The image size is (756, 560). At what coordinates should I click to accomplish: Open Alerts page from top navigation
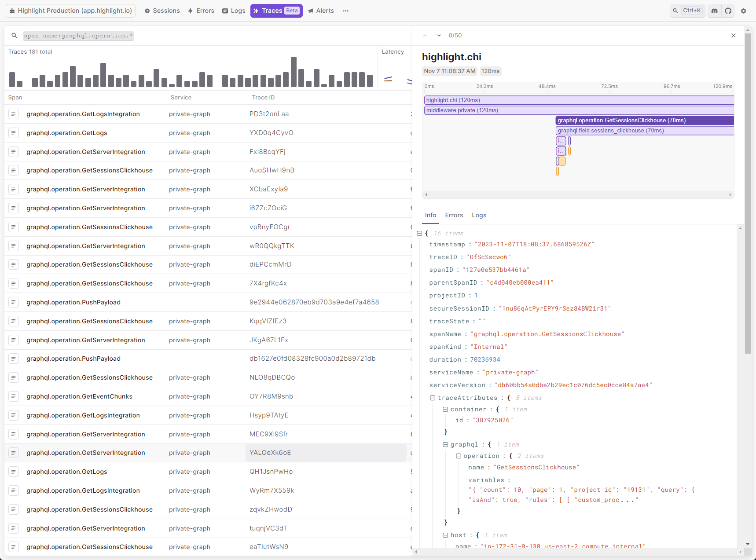321,11
